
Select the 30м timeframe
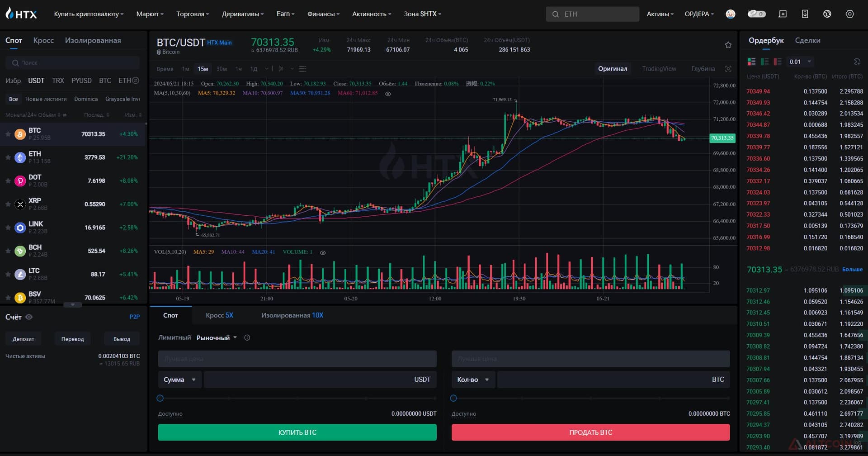pyautogui.click(x=222, y=69)
